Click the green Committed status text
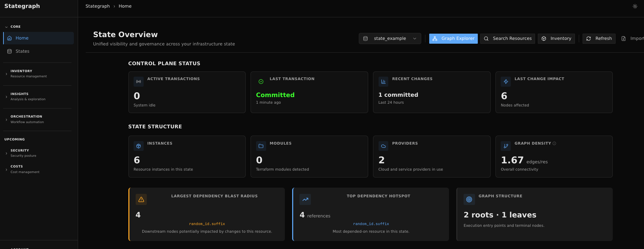Image resolution: width=644 pixels, height=249 pixels. (x=275, y=95)
